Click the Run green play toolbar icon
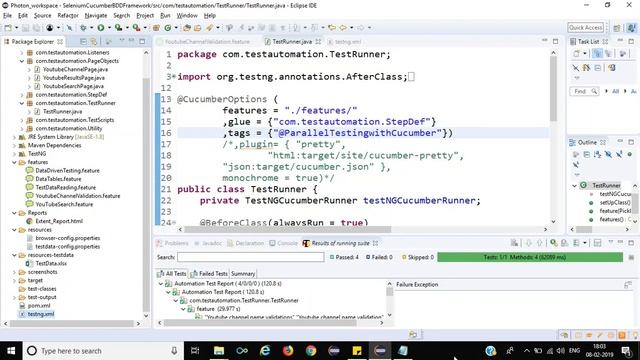This screenshot has width=640, height=360. [x=100, y=28]
